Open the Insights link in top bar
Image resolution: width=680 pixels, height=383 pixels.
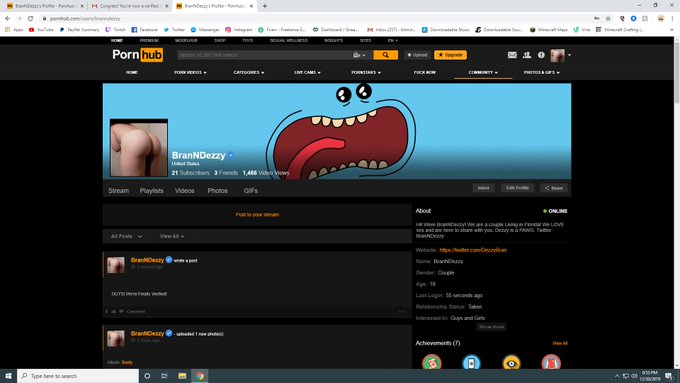[x=333, y=40]
